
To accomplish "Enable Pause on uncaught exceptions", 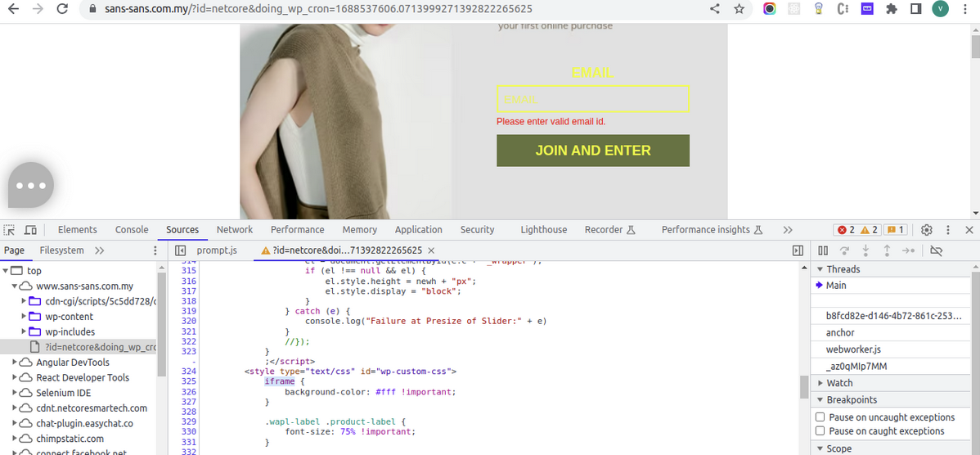I will tap(820, 417).
